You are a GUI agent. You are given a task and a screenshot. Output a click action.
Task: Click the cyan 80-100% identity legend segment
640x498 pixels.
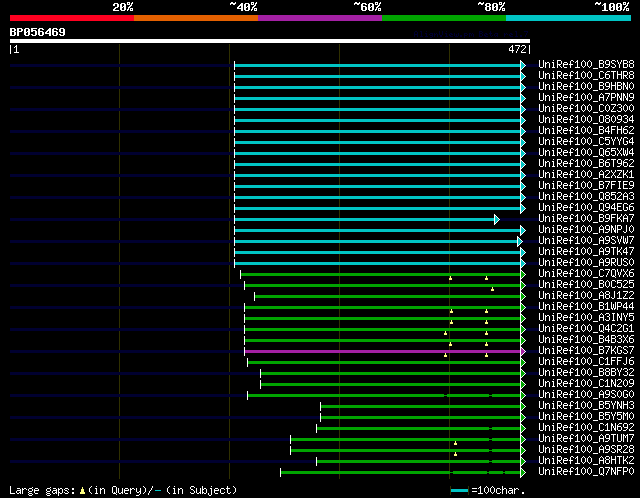pyautogui.click(x=569, y=18)
